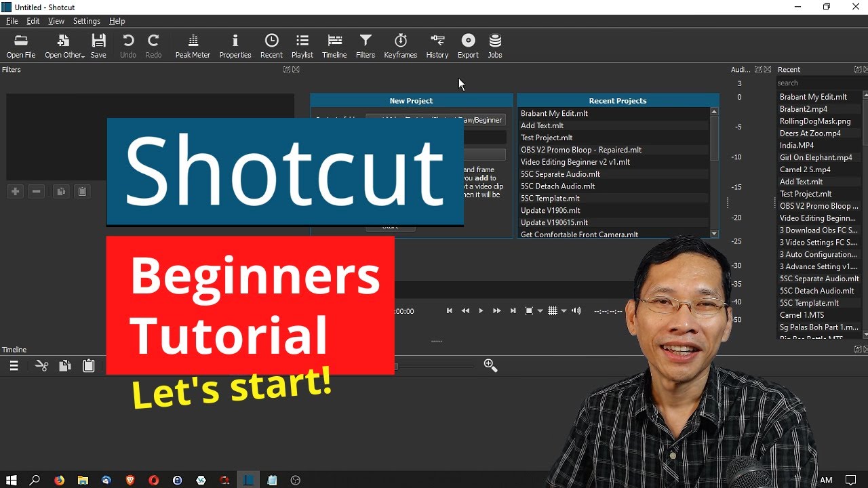Image resolution: width=868 pixels, height=488 pixels.
Task: Show the Peak Meter panel
Action: [193, 46]
